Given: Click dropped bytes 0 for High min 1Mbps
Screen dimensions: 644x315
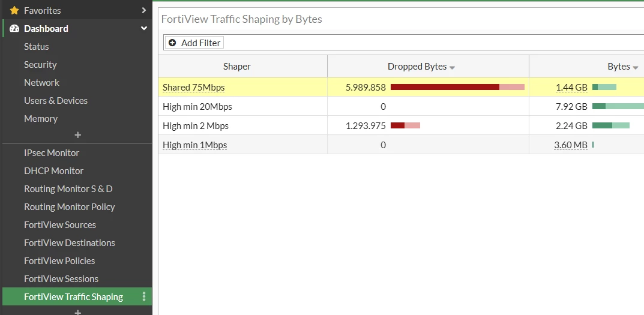Looking at the screenshot, I should [x=383, y=145].
